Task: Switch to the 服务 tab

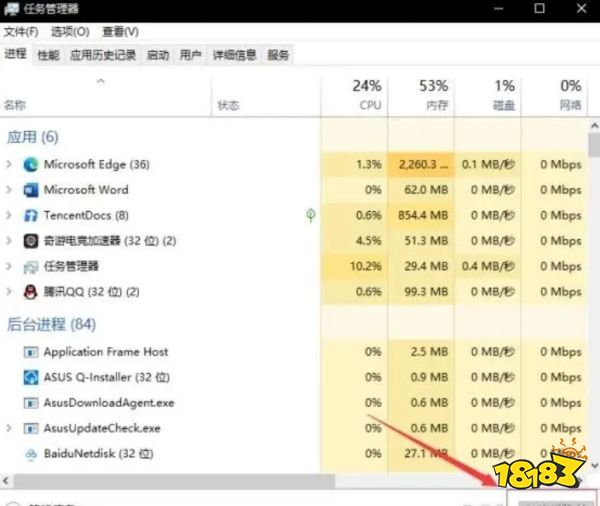Action: point(278,55)
